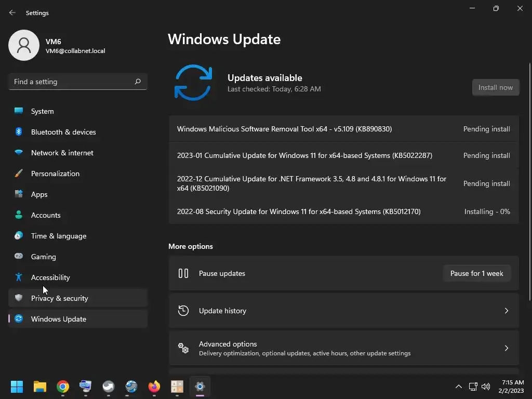This screenshot has height=399, width=532.
Task: Open the Accounts label in sidebar
Action: coord(46,215)
